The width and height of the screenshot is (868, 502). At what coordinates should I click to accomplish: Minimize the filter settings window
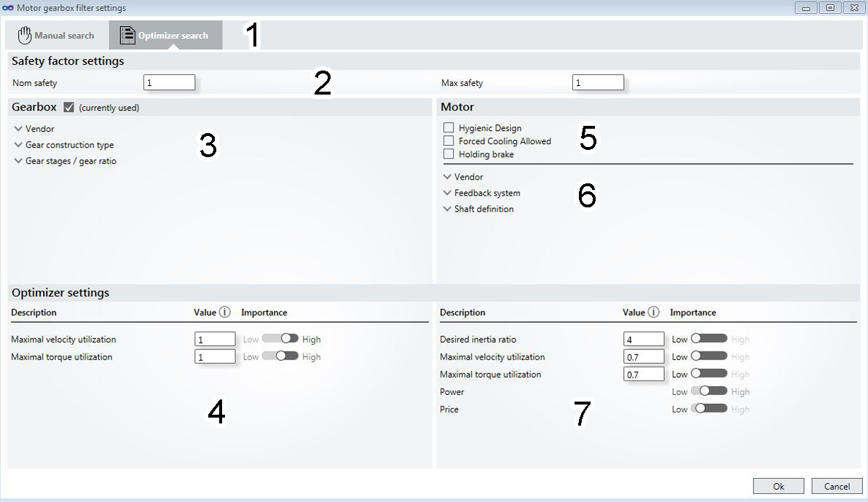806,8
